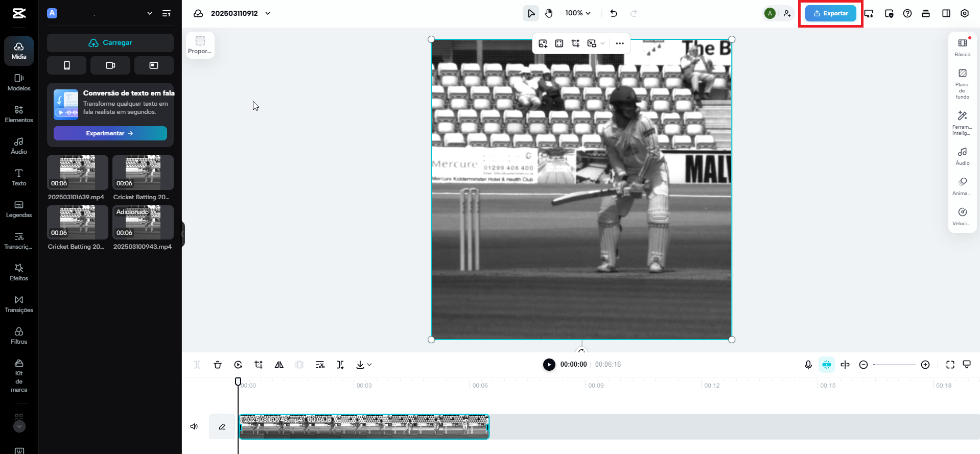Start voice recording with microphone icon
The image size is (980, 454).
808,365
